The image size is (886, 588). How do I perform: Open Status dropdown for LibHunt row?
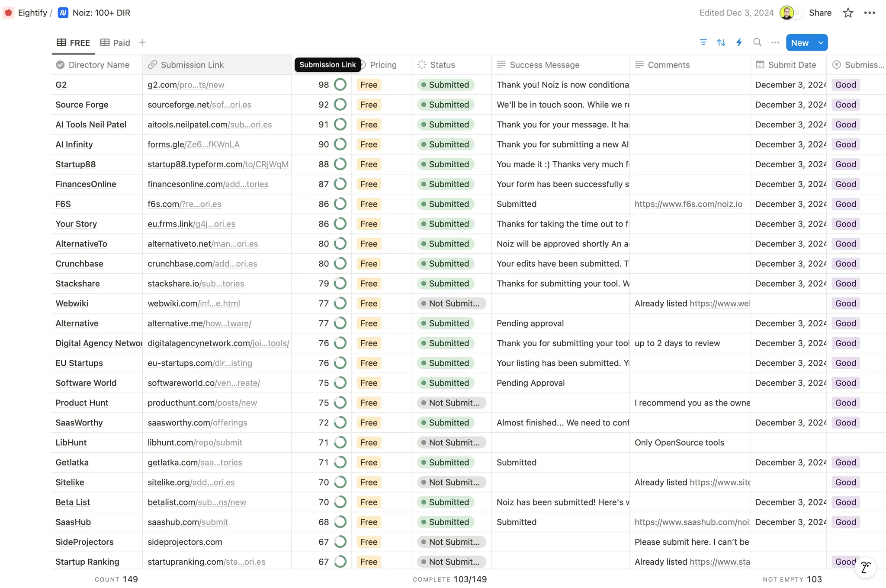tap(451, 443)
